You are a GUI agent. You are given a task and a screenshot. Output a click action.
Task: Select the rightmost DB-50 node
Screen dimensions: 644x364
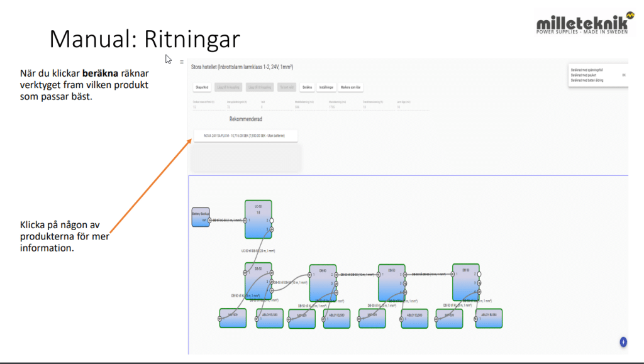tap(465, 282)
